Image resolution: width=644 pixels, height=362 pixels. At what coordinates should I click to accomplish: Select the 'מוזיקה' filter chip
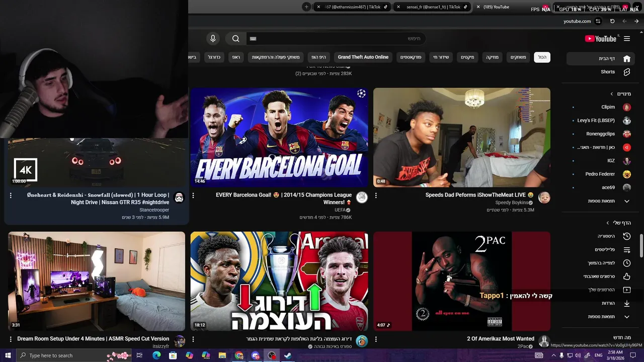(x=492, y=57)
